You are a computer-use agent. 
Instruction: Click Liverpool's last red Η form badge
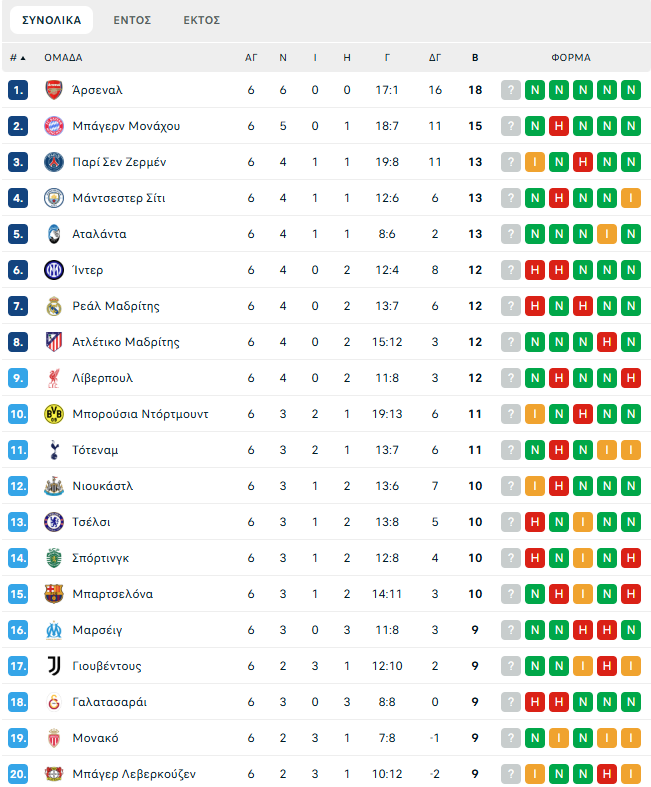point(630,378)
